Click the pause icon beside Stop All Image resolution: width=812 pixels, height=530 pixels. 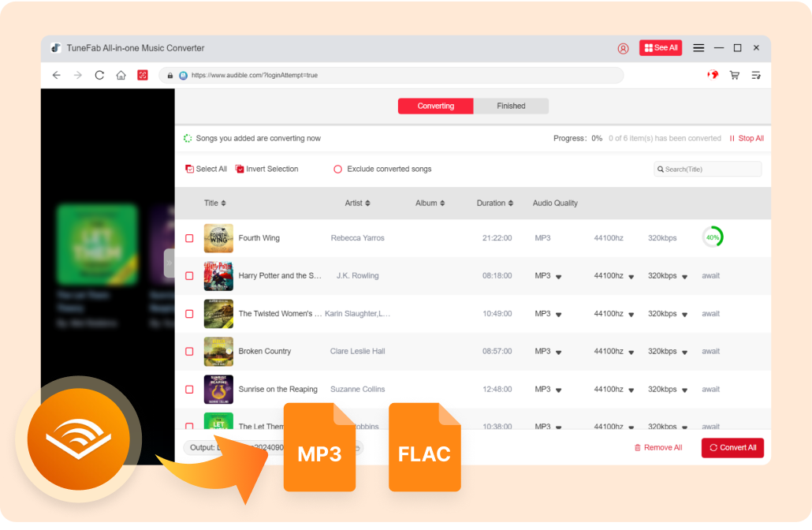(732, 138)
